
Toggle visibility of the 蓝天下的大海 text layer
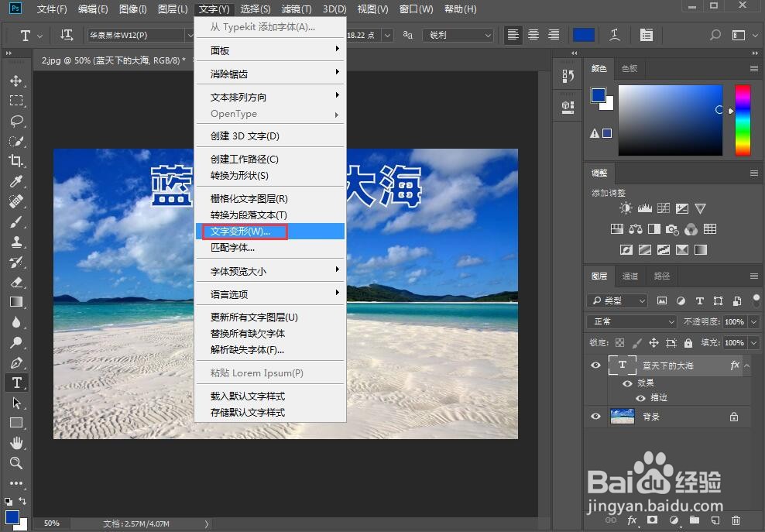[x=595, y=365]
